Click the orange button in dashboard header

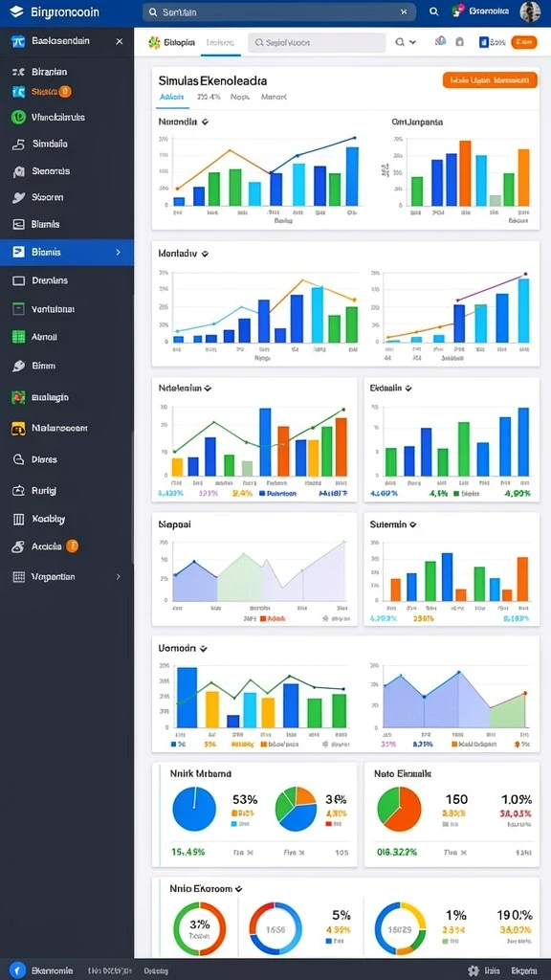click(x=490, y=80)
